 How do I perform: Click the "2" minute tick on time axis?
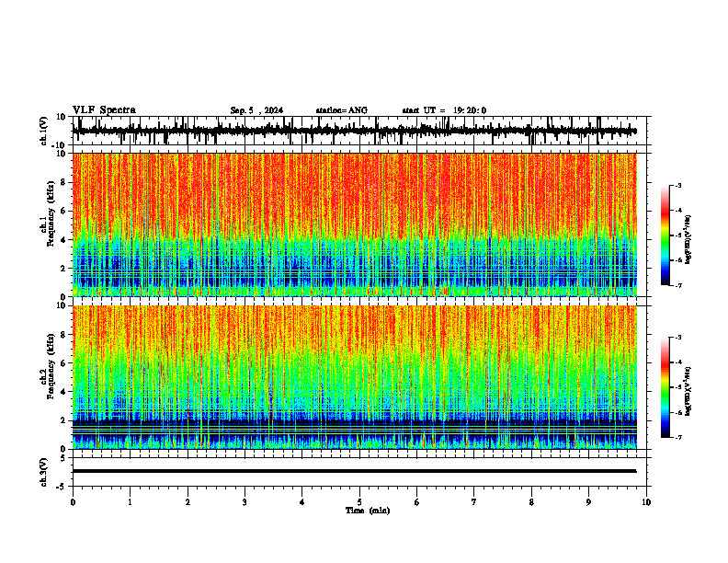pos(188,502)
